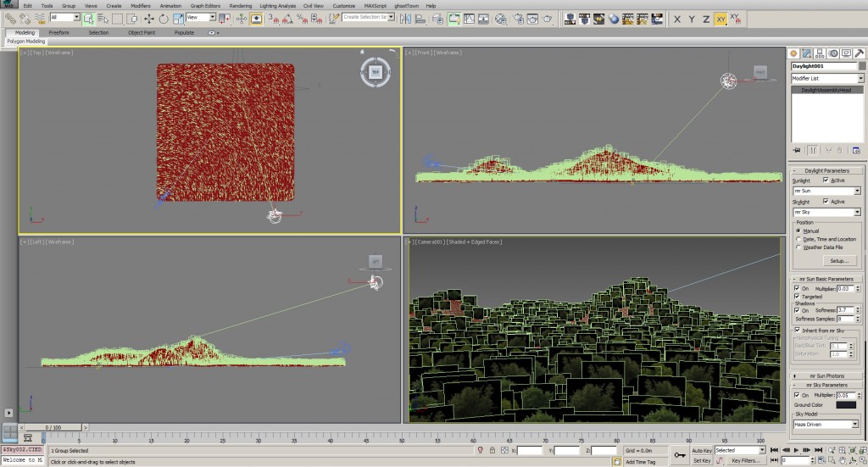Open the reference coordinate View dropdown
The height and width of the screenshot is (467, 868).
[x=201, y=18]
